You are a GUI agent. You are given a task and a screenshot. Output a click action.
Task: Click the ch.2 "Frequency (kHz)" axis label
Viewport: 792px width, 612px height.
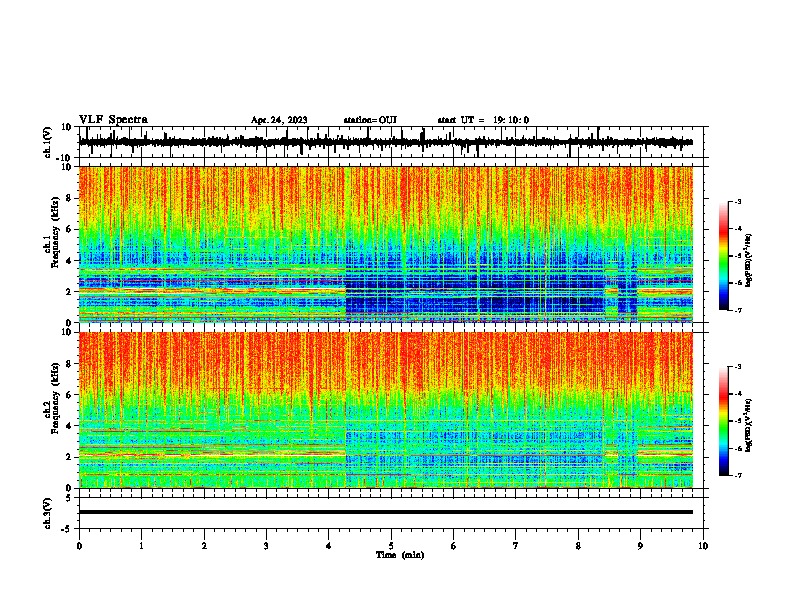[x=55, y=398]
